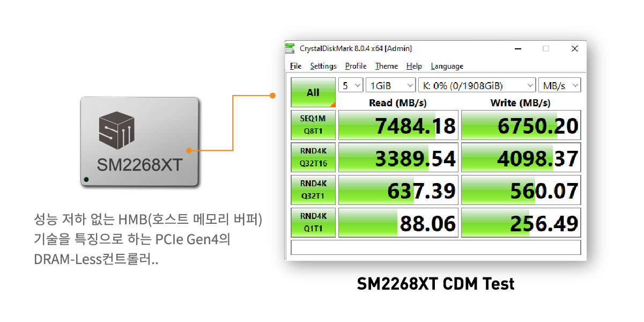The image size is (644, 322).
Task: Open the Language menu
Action: click(x=447, y=66)
